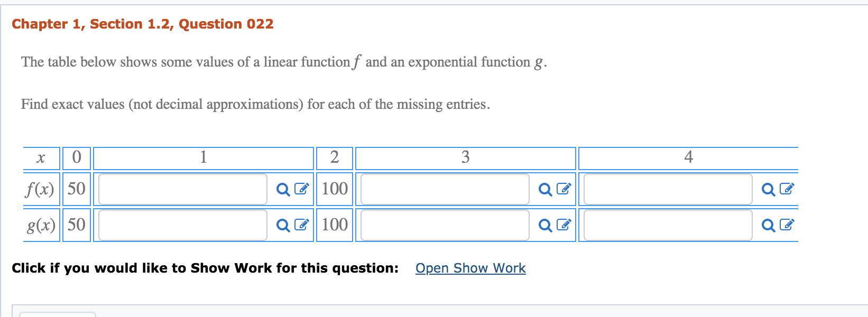Open the zoom tool for g(1) answer
The image size is (868, 317).
coord(282,225)
